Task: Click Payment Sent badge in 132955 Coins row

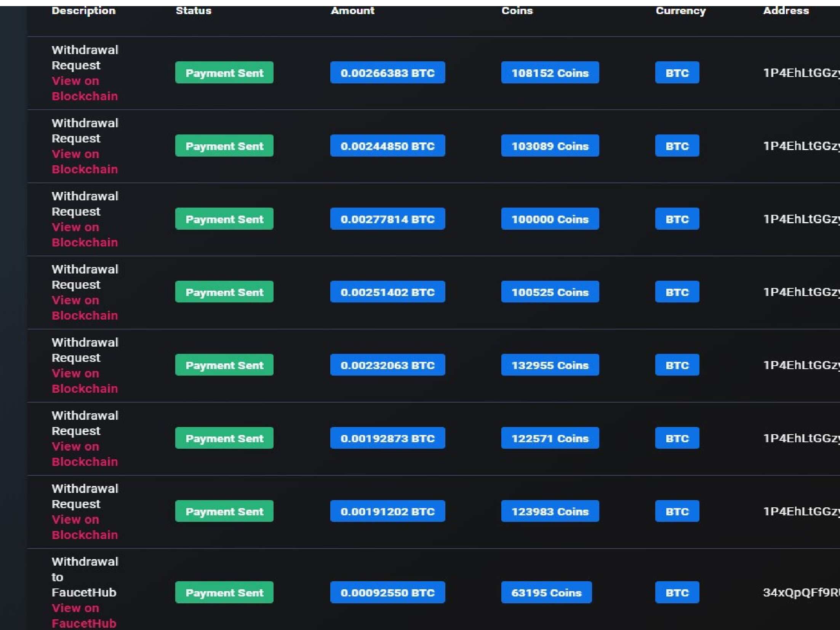Action: point(224,365)
